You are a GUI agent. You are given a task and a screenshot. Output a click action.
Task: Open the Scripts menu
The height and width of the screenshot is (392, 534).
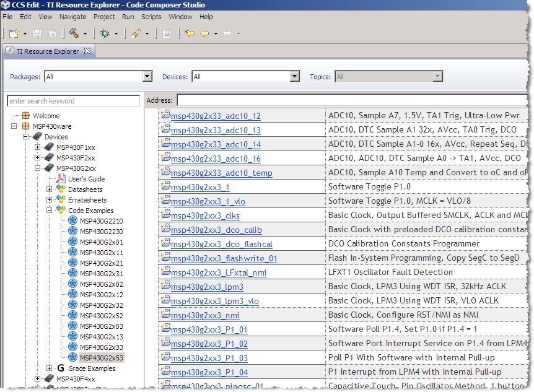click(151, 17)
